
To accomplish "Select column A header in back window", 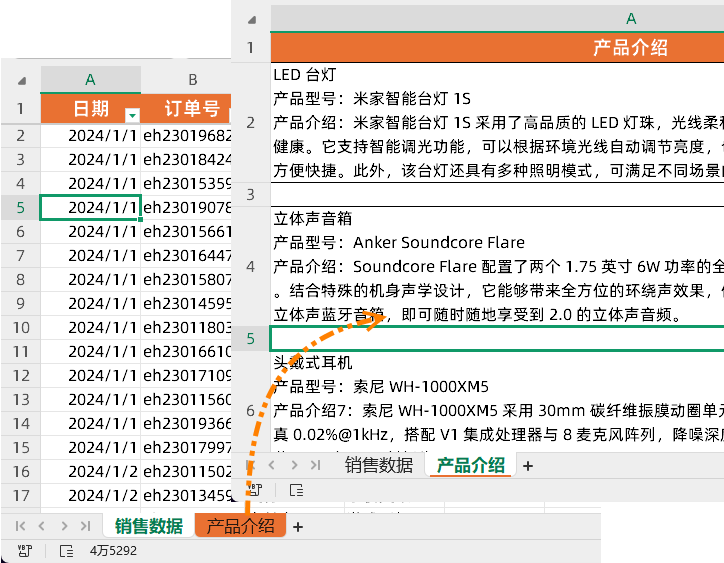I will point(90,80).
